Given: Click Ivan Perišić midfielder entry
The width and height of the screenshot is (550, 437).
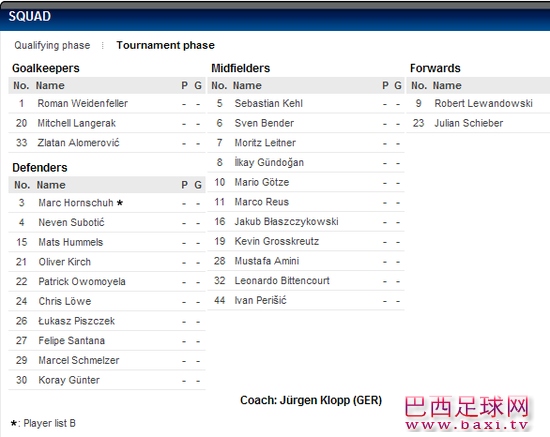Looking at the screenshot, I should 260,300.
